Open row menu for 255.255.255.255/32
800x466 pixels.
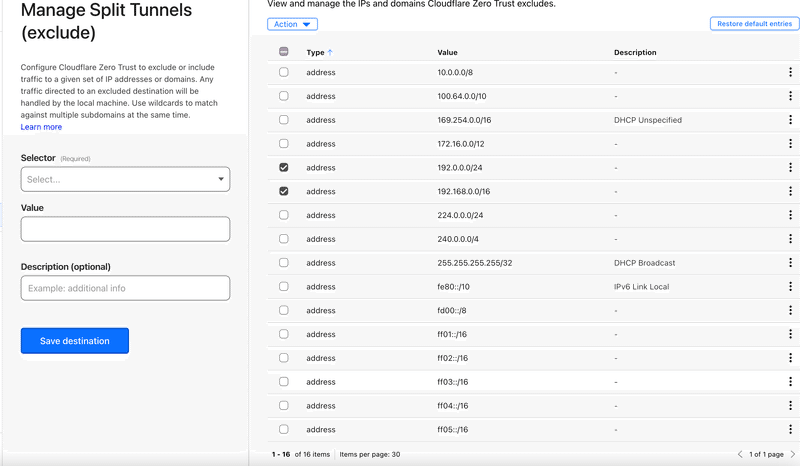tap(790, 263)
